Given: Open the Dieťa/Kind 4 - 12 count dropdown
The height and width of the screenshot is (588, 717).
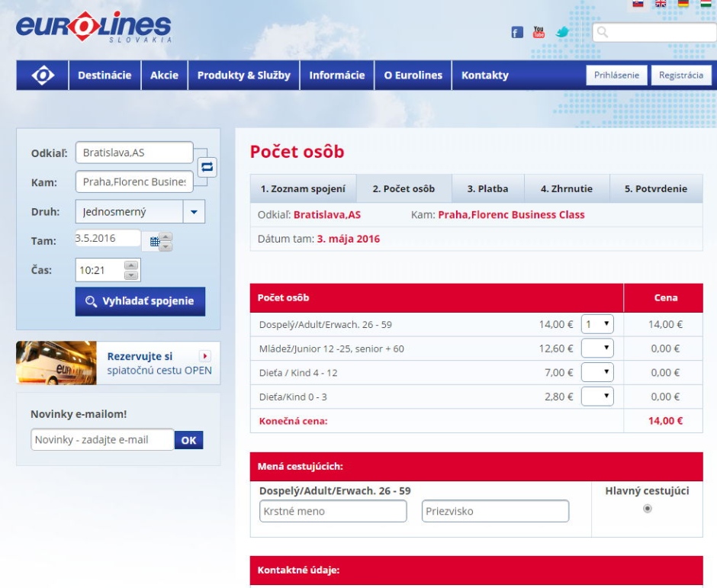Looking at the screenshot, I should (x=597, y=372).
